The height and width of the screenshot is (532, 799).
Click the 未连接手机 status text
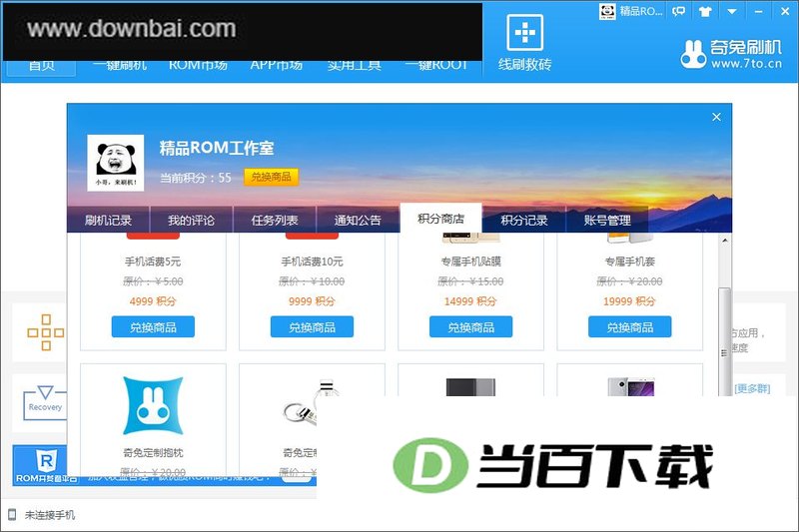50,515
